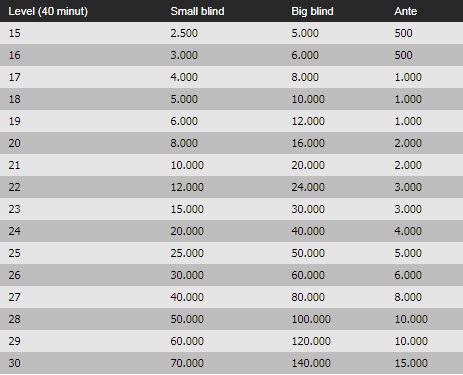Click the Small blind column header
The width and height of the screenshot is (463, 375).
(x=197, y=11)
